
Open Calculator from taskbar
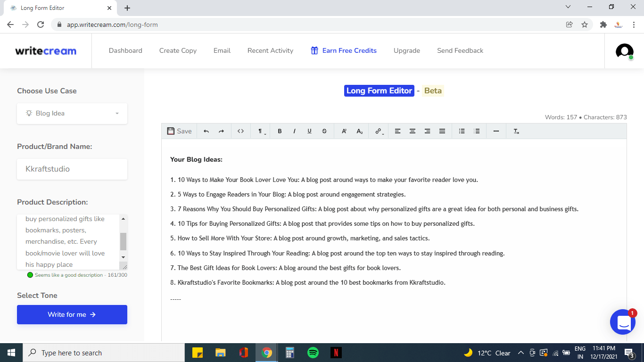pyautogui.click(x=290, y=353)
